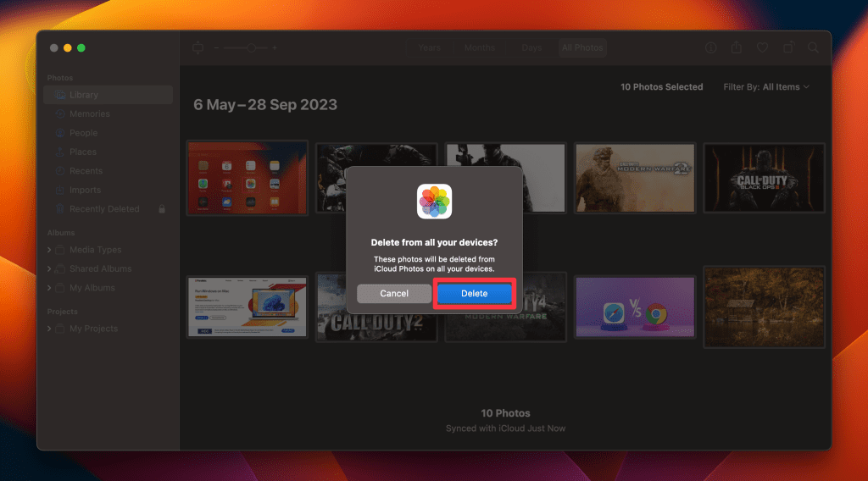Select the Shared Albums folder label
The image size is (868, 481).
click(100, 268)
